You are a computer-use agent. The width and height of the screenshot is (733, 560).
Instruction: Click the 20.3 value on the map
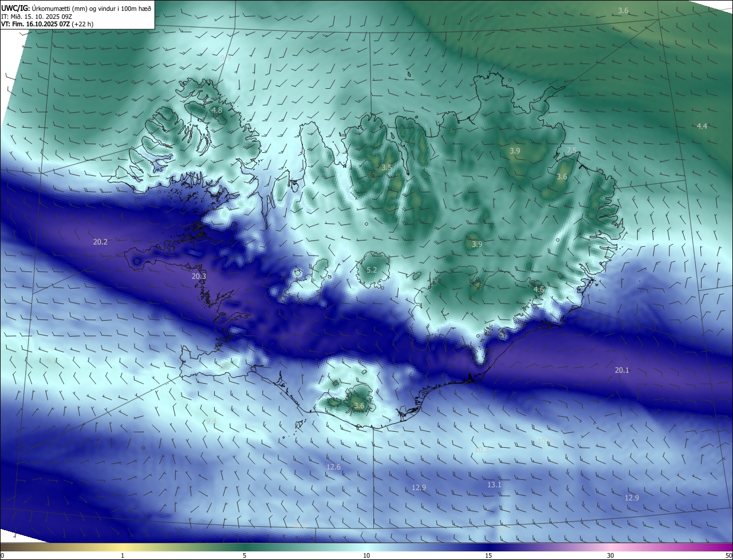[x=199, y=277]
